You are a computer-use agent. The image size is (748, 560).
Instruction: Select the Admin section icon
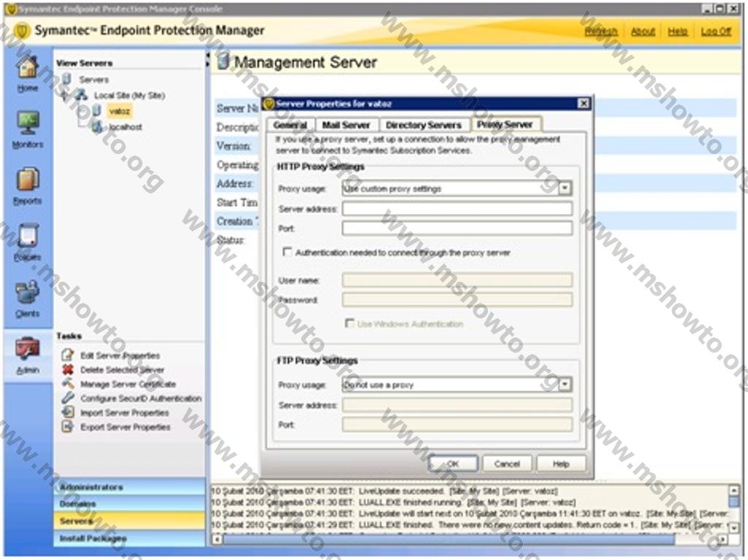(x=27, y=356)
